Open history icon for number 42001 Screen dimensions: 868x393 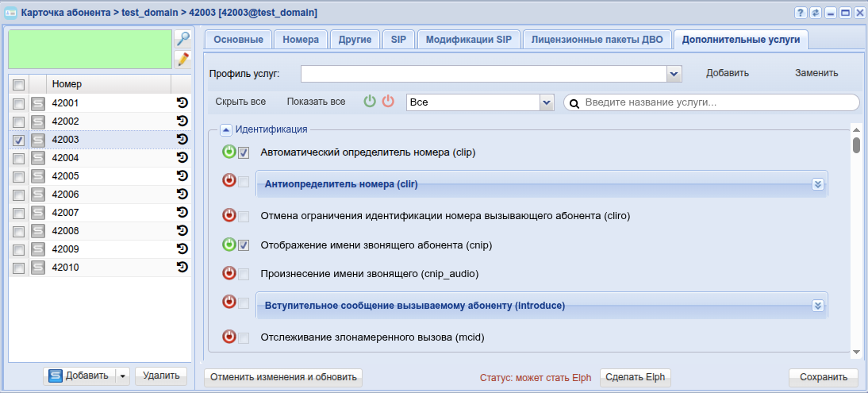(182, 103)
